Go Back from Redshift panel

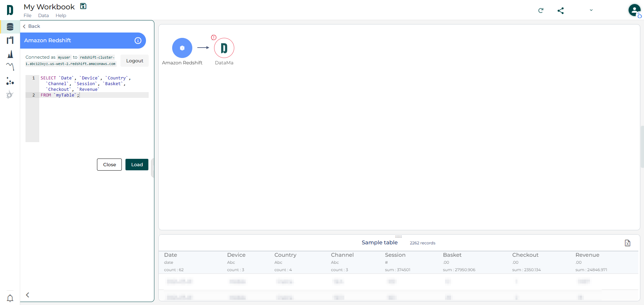32,26
